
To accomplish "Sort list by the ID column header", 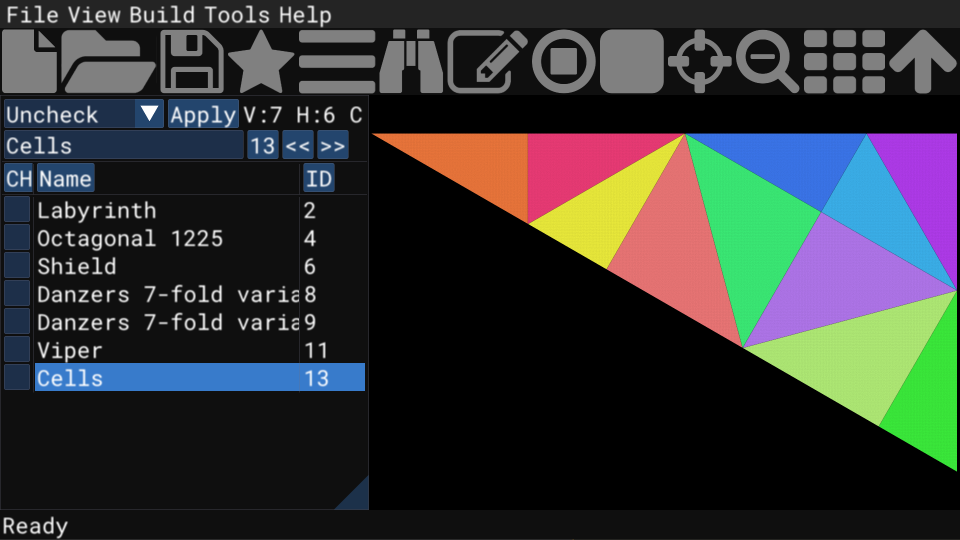I will tap(318, 179).
